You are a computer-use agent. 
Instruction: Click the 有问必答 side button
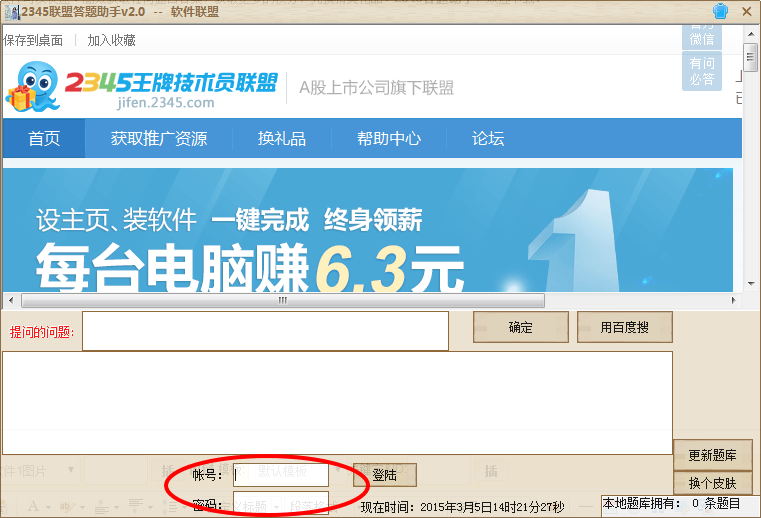[702, 71]
